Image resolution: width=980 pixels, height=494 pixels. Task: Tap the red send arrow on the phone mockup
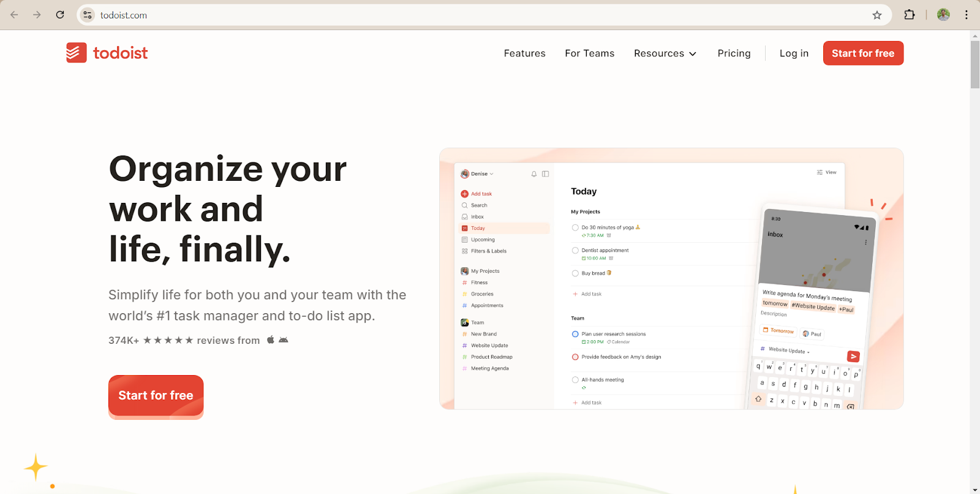pyautogui.click(x=853, y=356)
